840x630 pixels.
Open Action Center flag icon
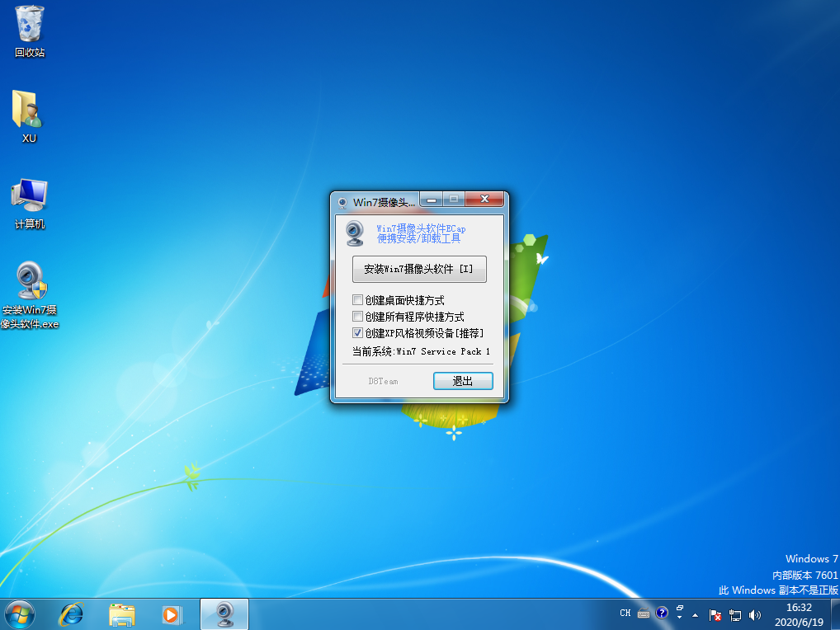coord(715,615)
